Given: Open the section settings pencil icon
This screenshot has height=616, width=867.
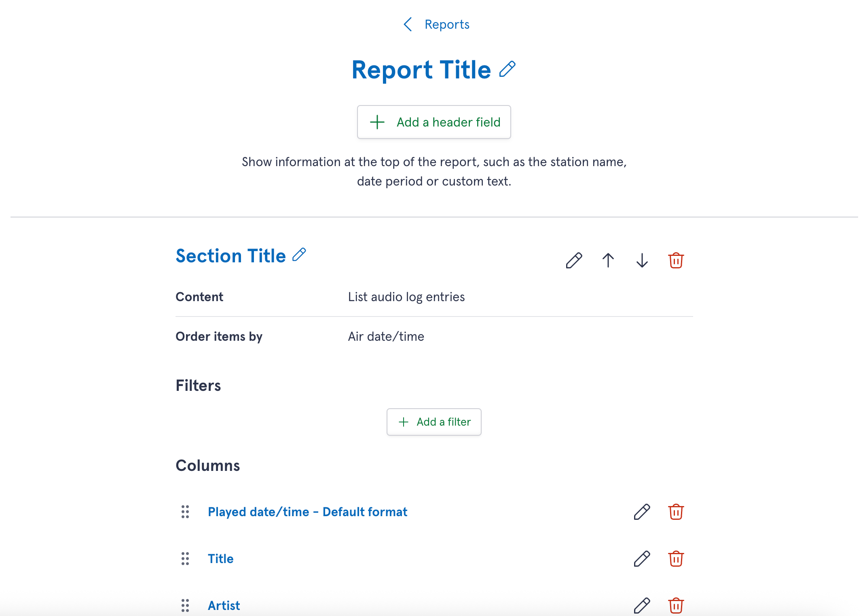Looking at the screenshot, I should pyautogui.click(x=573, y=260).
